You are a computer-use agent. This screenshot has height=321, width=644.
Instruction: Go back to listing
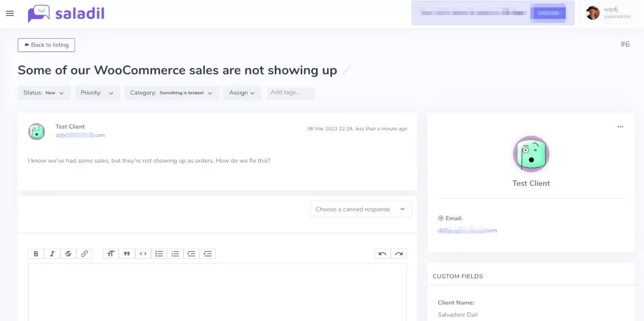(x=46, y=45)
